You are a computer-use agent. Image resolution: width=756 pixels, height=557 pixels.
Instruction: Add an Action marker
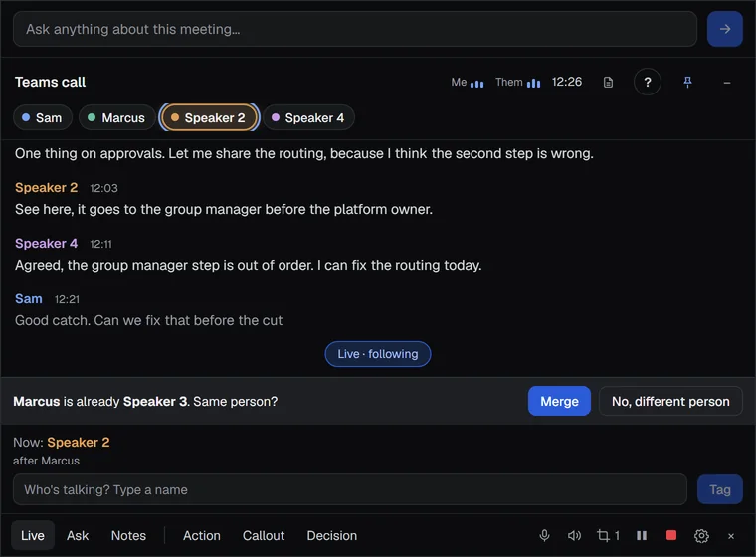202,535
